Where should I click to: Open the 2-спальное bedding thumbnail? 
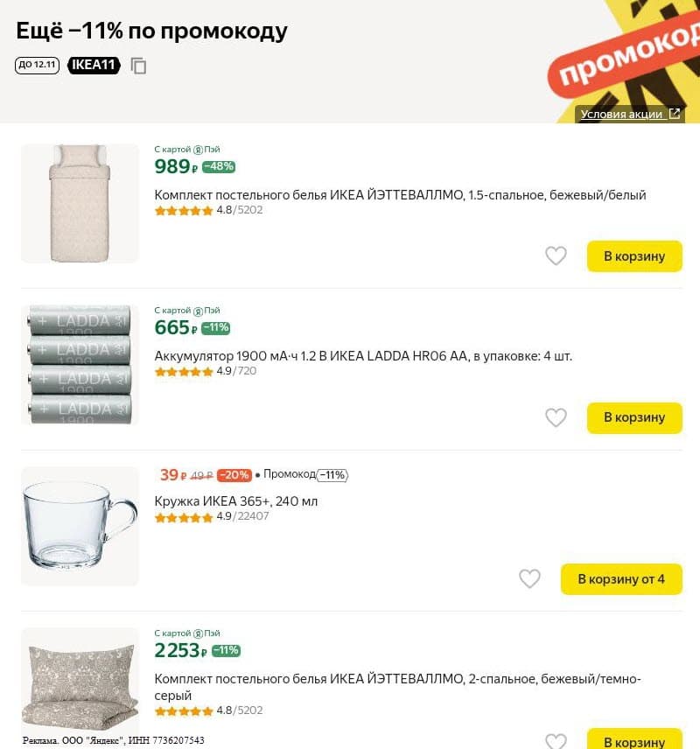[80, 678]
